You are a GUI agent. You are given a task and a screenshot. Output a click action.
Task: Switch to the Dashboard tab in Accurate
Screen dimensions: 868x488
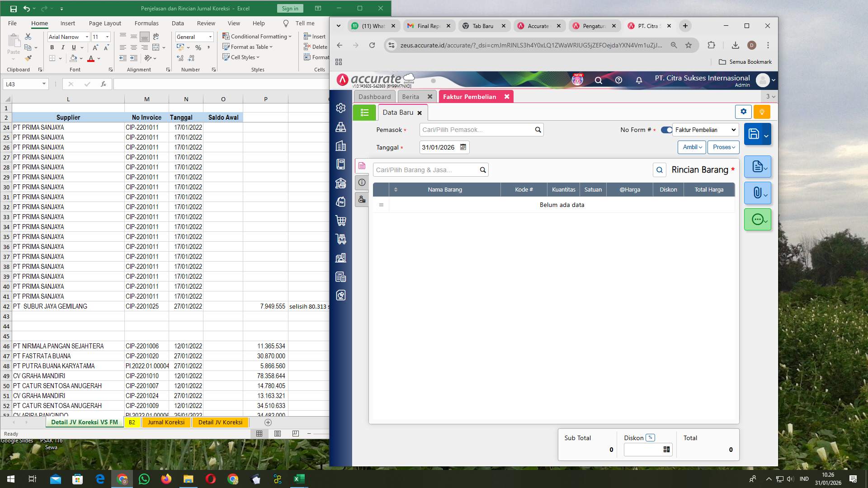pyautogui.click(x=374, y=96)
